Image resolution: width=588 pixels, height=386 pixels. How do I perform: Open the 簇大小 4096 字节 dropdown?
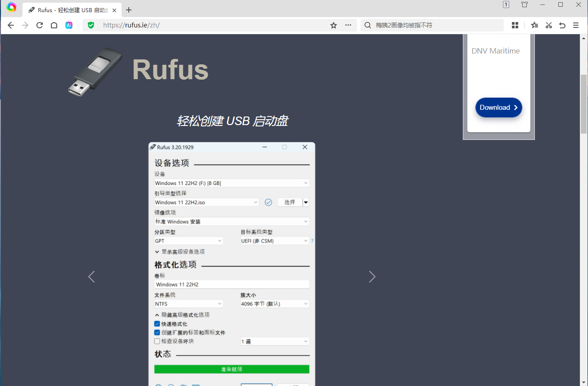(x=275, y=304)
